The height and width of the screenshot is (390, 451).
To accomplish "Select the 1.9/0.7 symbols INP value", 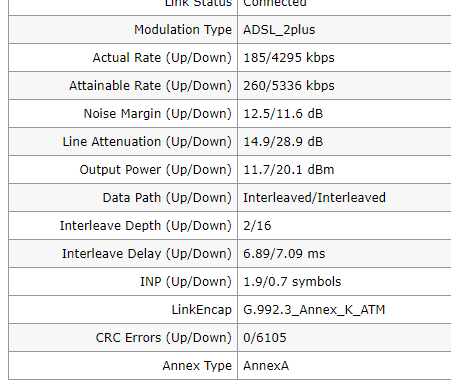I will 292,282.
